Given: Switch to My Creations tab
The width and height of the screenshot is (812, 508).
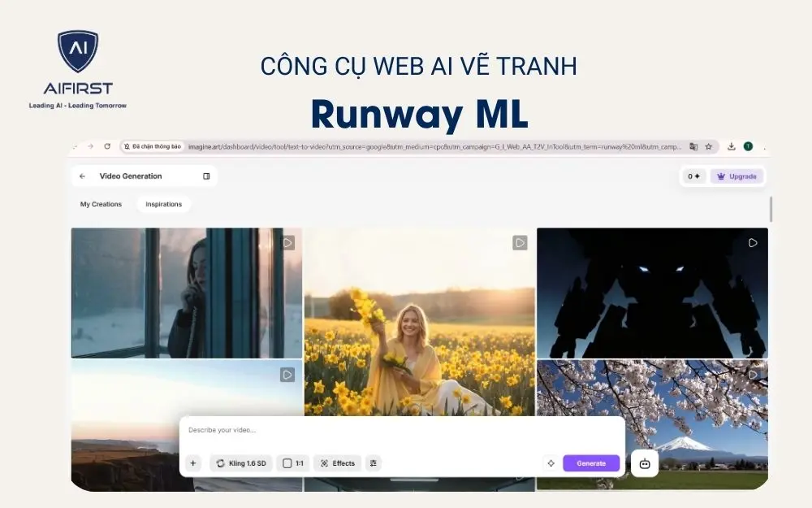Looking at the screenshot, I should (101, 205).
